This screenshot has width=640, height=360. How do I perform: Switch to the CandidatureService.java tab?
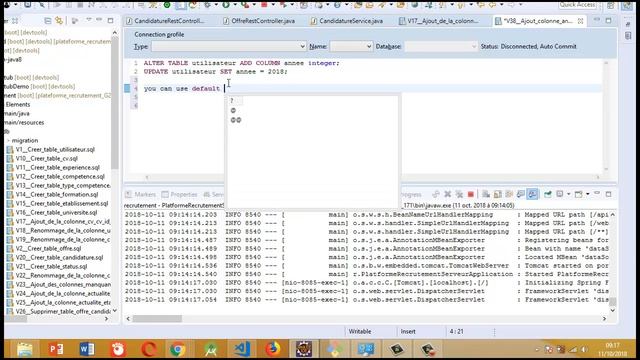347,21
